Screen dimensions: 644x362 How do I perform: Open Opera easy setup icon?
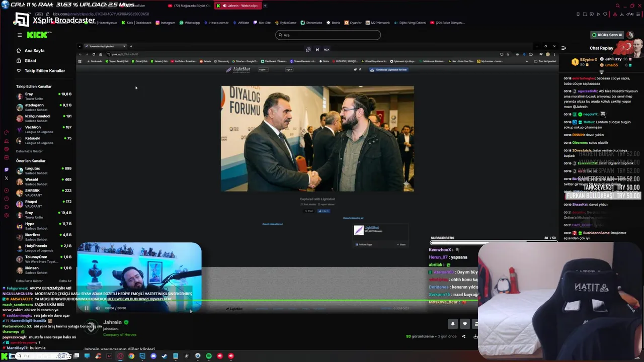(x=638, y=14)
